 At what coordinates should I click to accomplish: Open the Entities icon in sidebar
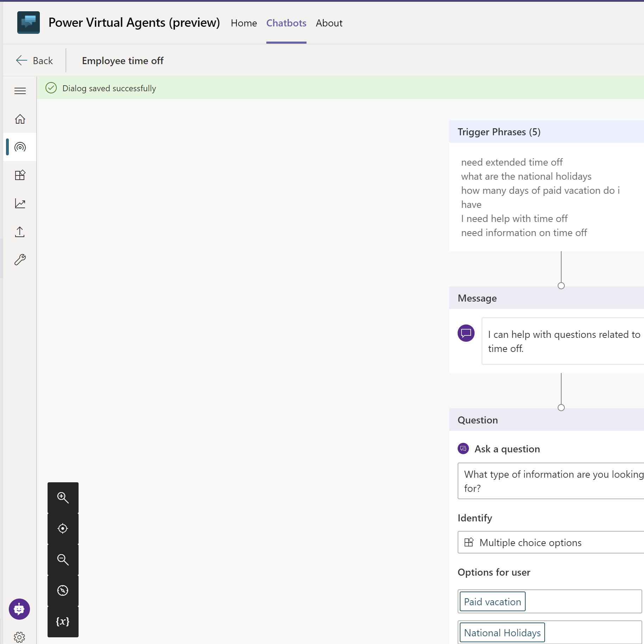[x=20, y=175]
